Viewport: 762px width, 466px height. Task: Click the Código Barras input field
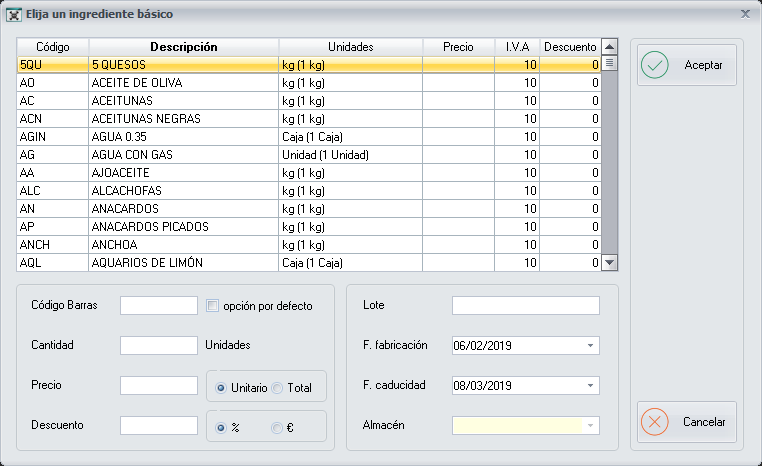click(x=159, y=306)
